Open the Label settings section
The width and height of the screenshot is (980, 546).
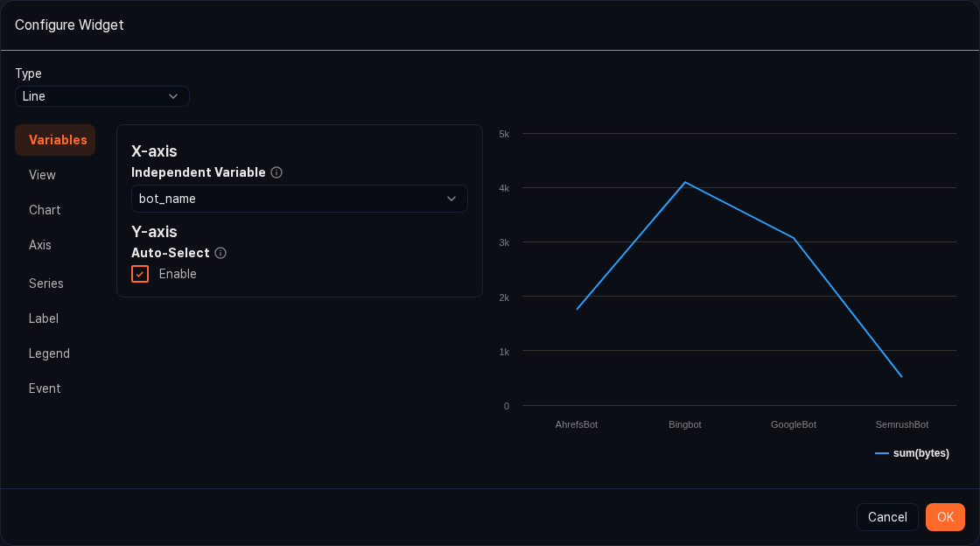click(44, 318)
